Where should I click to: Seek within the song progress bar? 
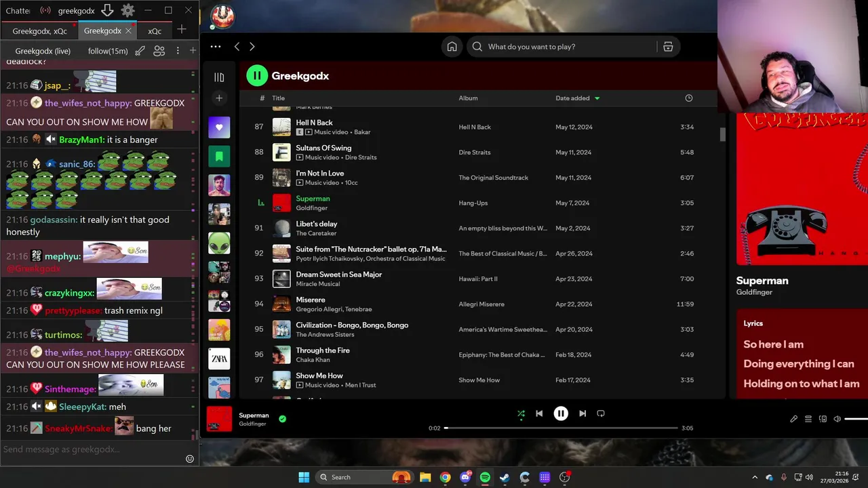click(561, 428)
